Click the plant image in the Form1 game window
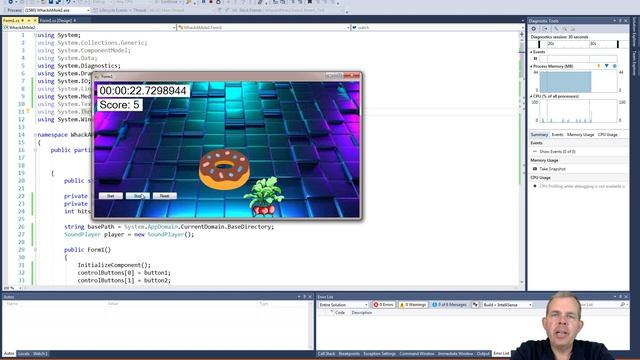Screen dimensions: 640x360 pyautogui.click(x=264, y=196)
